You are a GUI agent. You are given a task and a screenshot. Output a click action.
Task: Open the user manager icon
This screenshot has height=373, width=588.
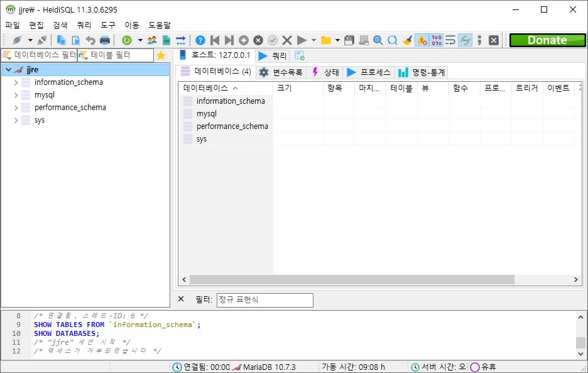tap(152, 40)
